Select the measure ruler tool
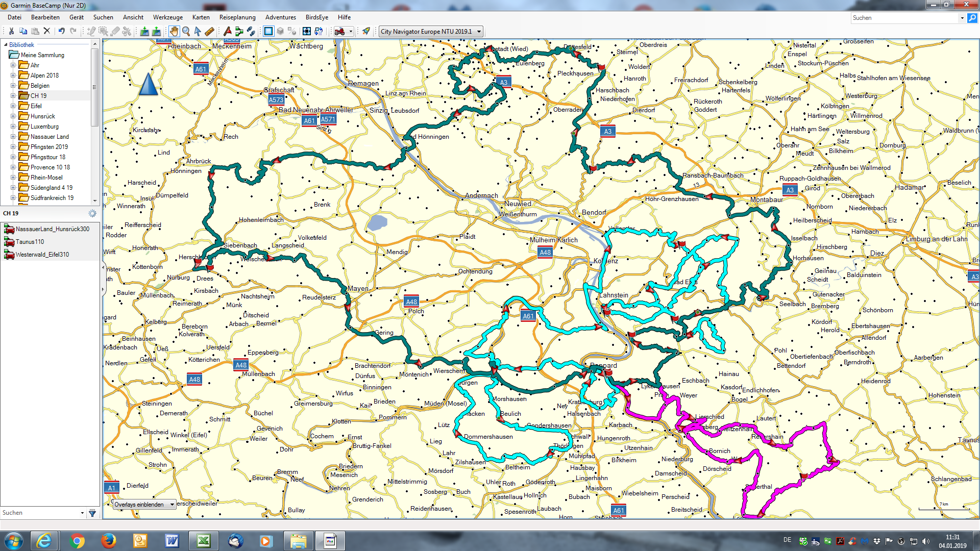 point(210,32)
